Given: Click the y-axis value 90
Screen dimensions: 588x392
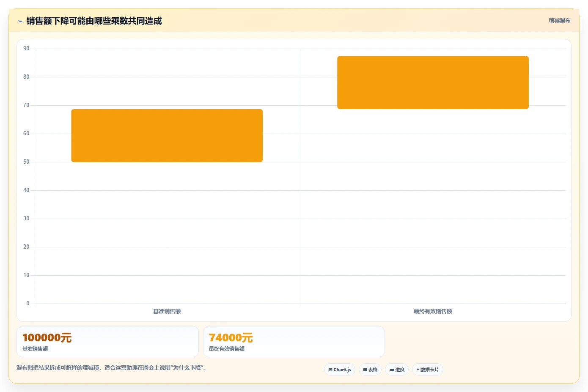Looking at the screenshot, I should click(x=26, y=49).
